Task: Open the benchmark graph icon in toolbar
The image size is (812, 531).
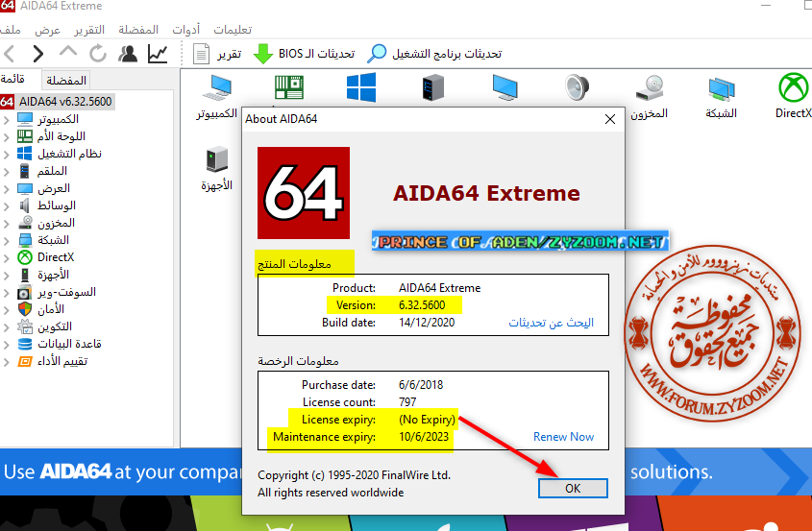Action: tap(158, 54)
